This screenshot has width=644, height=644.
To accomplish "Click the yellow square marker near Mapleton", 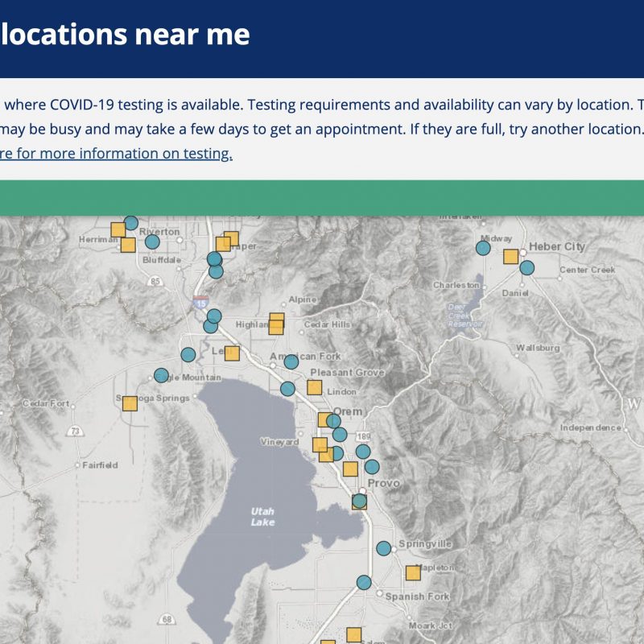I will pyautogui.click(x=413, y=573).
